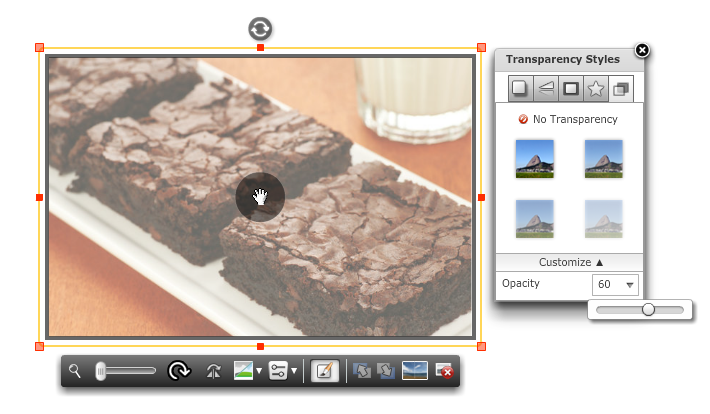Image resolution: width=710 pixels, height=414 pixels.
Task: Click the rotate handle above the brownie image
Action: 260,29
